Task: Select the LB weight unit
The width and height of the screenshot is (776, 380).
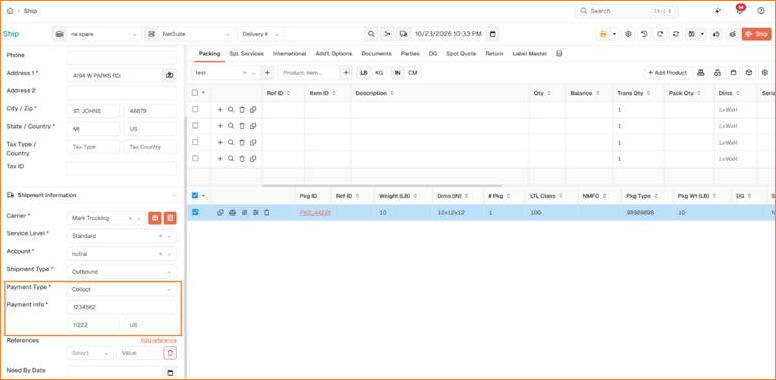Action: pos(364,73)
